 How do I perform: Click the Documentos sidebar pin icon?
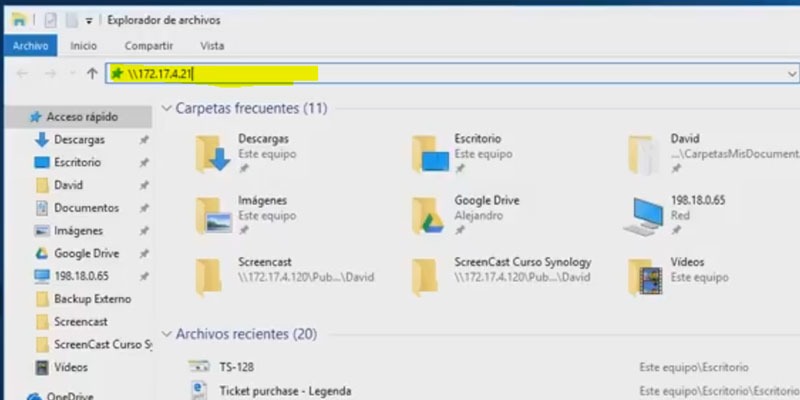(x=144, y=208)
